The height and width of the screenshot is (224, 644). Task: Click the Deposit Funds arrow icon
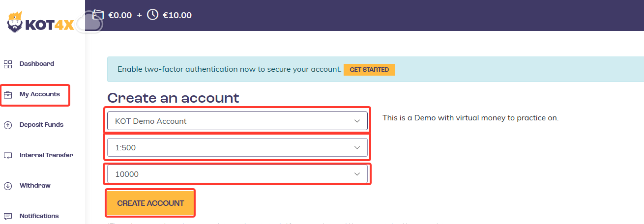pyautogui.click(x=8, y=125)
